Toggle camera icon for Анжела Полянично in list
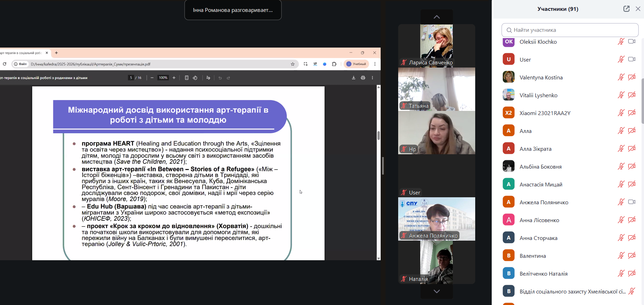This screenshot has width=644, height=305. 632,202
